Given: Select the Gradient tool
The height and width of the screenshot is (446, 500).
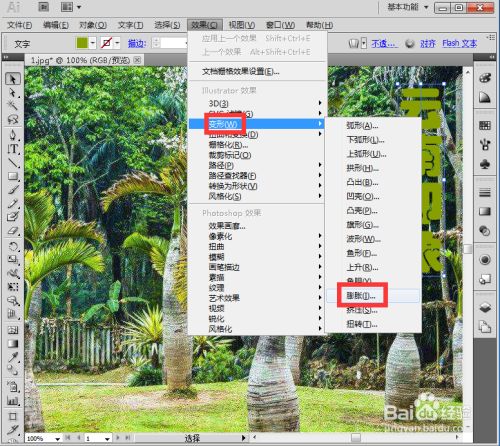Looking at the screenshot, I should tap(13, 344).
